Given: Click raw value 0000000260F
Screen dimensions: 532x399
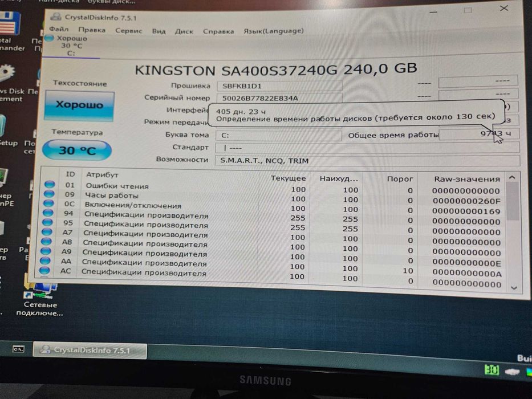Looking at the screenshot, I should click(x=466, y=201).
